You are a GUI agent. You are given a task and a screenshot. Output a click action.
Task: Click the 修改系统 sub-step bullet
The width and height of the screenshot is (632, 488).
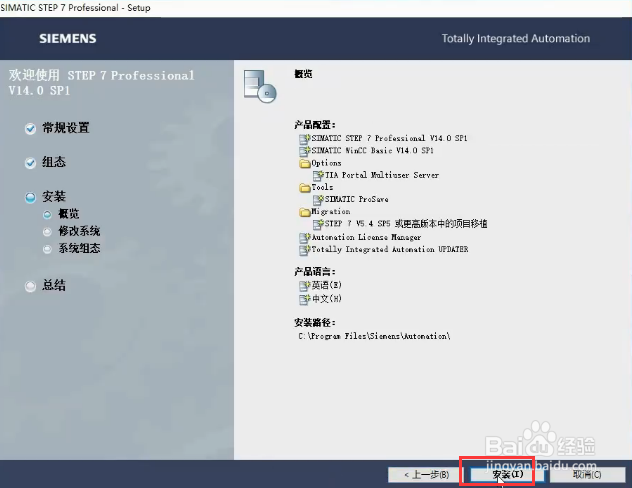click(47, 232)
